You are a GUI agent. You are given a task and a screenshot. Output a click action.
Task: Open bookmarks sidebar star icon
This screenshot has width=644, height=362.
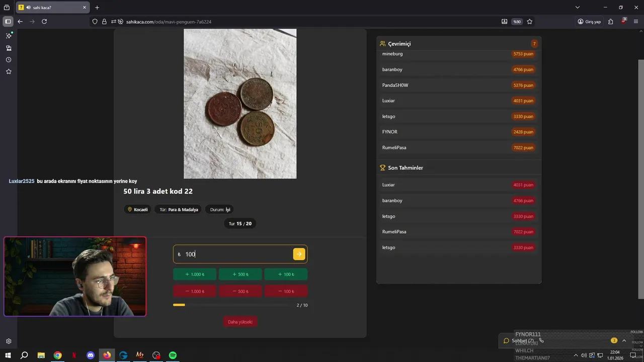(9, 72)
